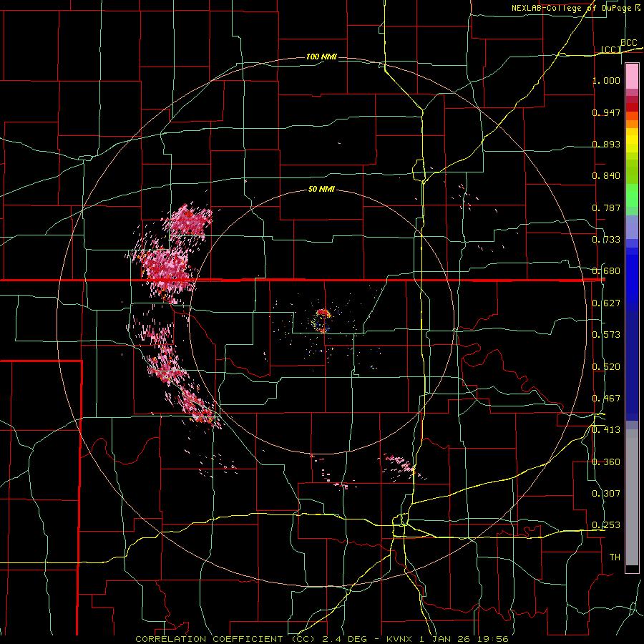Click the clutter echo at the radar center
644x644 pixels.
click(322, 321)
